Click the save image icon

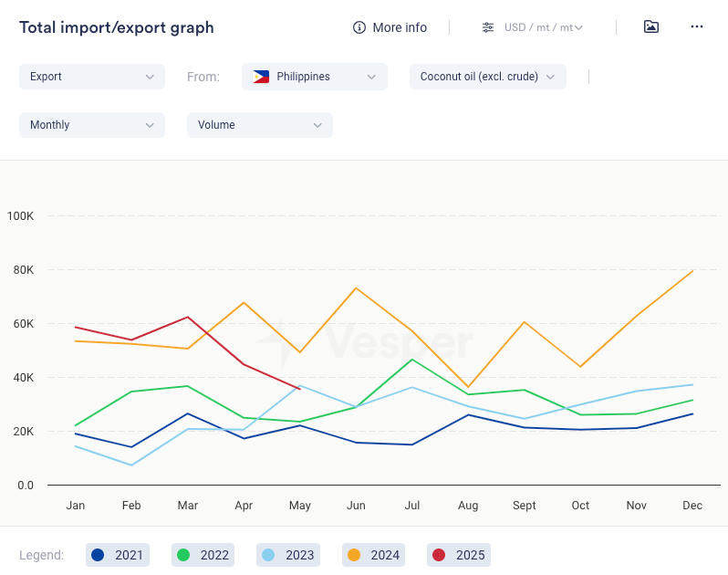(x=650, y=26)
